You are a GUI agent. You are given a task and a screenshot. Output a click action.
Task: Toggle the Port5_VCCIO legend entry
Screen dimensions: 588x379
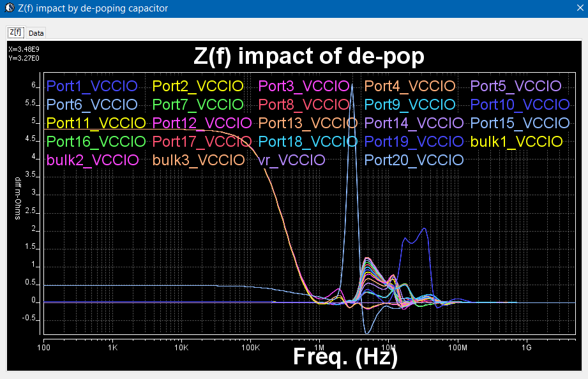(x=516, y=86)
